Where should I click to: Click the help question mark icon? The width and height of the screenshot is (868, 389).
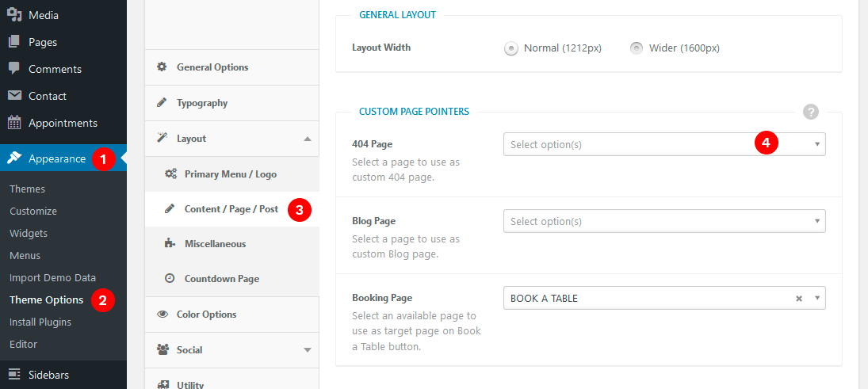click(810, 112)
